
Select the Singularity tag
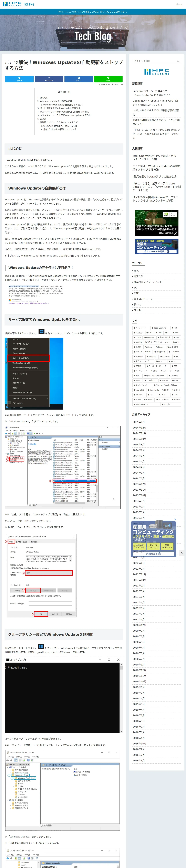[153, 390]
